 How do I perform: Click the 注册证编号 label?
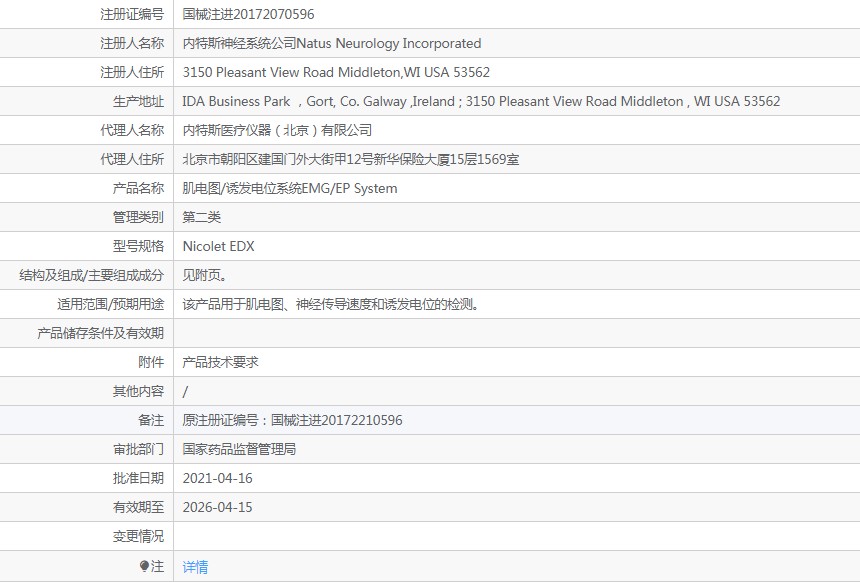pyautogui.click(x=132, y=14)
